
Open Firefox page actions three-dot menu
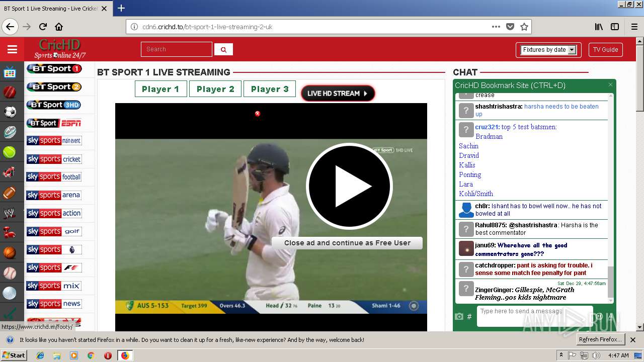(x=496, y=27)
